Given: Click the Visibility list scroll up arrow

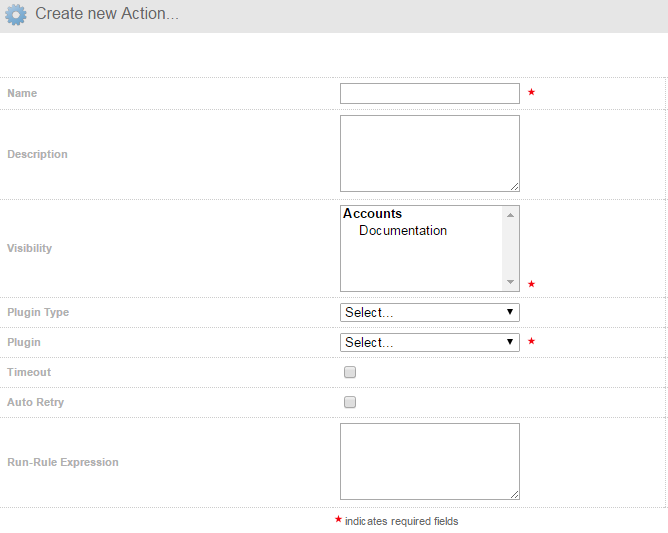Looking at the screenshot, I should [x=510, y=215].
